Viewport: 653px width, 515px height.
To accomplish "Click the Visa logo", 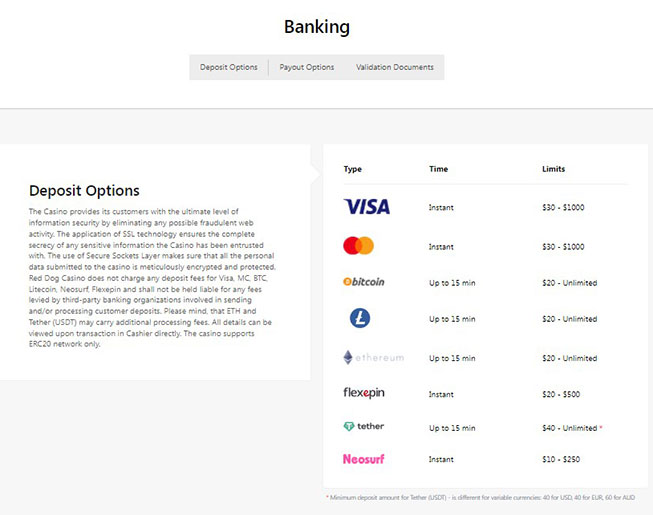I will pos(366,207).
